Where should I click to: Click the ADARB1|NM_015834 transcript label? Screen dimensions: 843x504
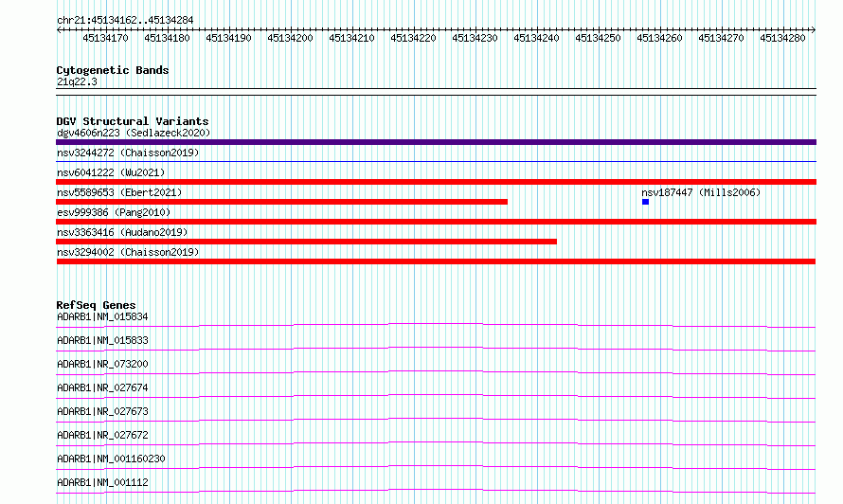tap(102, 316)
